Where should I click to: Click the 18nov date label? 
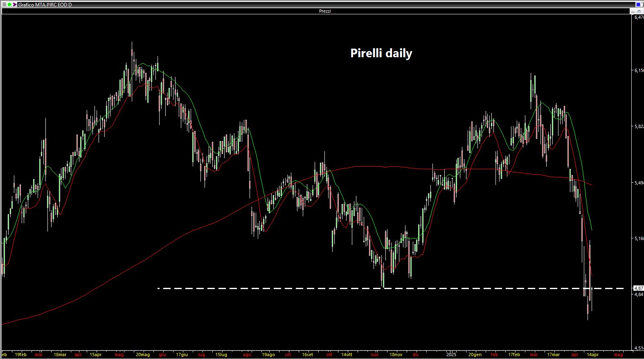(396, 355)
